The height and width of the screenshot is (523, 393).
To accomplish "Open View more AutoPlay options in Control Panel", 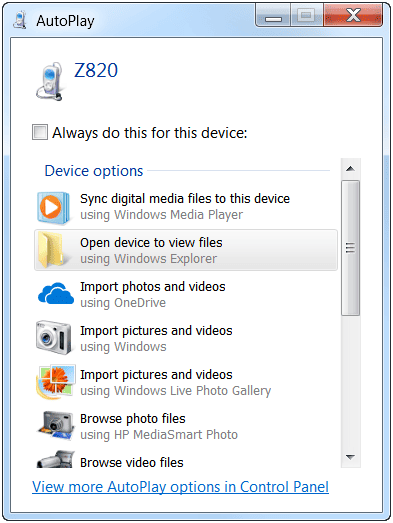I will point(180,487).
